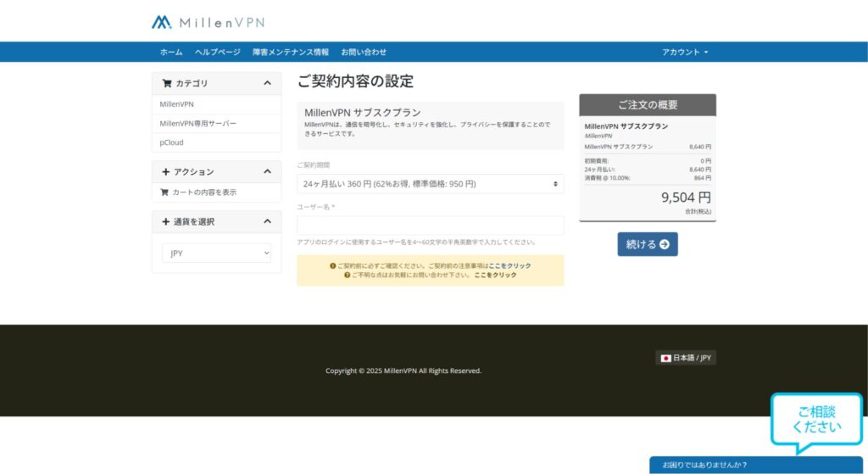Open the お問い合わせ menu item

(364, 52)
